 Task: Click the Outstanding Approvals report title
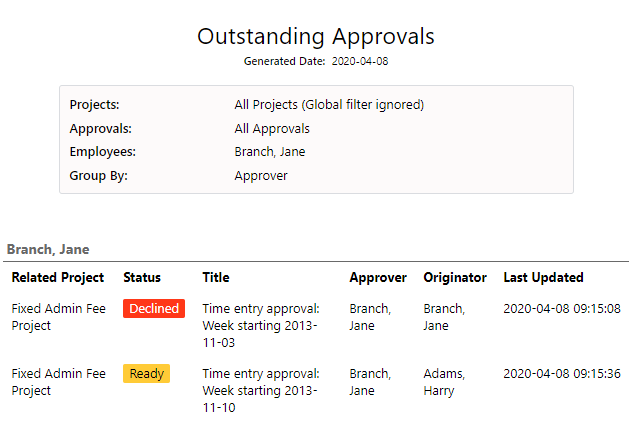[x=316, y=37]
